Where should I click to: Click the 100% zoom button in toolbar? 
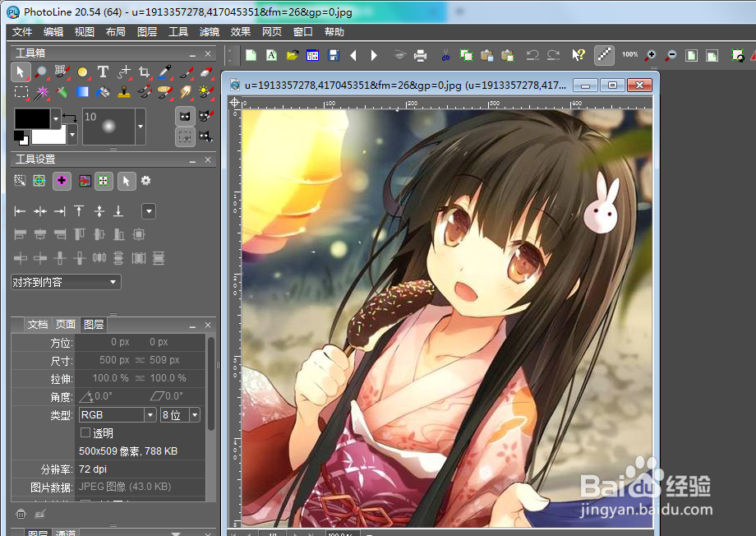pyautogui.click(x=629, y=54)
